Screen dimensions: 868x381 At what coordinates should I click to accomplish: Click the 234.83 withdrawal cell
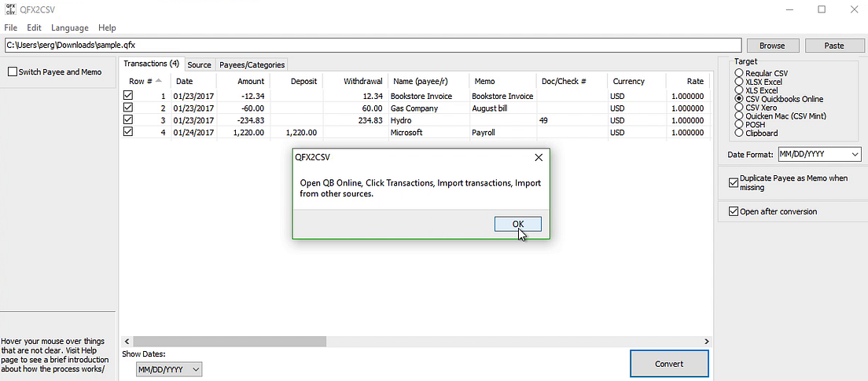355,120
